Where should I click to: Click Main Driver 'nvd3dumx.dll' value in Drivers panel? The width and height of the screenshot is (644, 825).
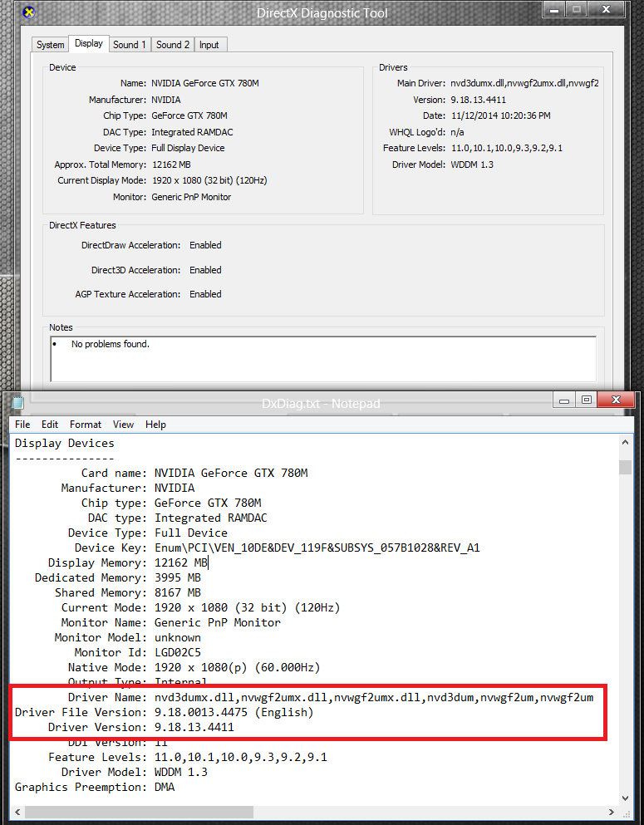524,83
